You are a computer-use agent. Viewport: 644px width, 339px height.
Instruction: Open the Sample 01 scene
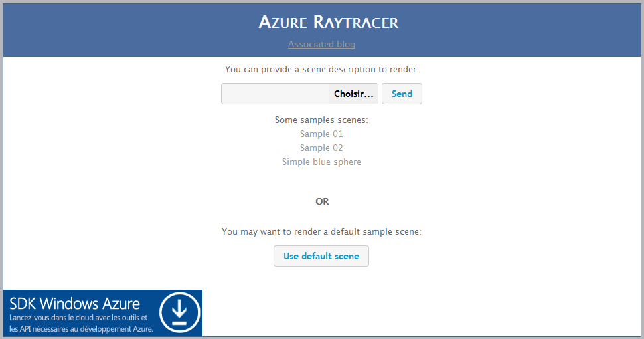click(x=321, y=134)
